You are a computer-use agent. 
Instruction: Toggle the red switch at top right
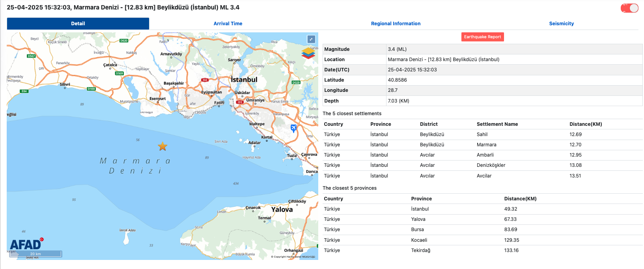click(x=629, y=8)
